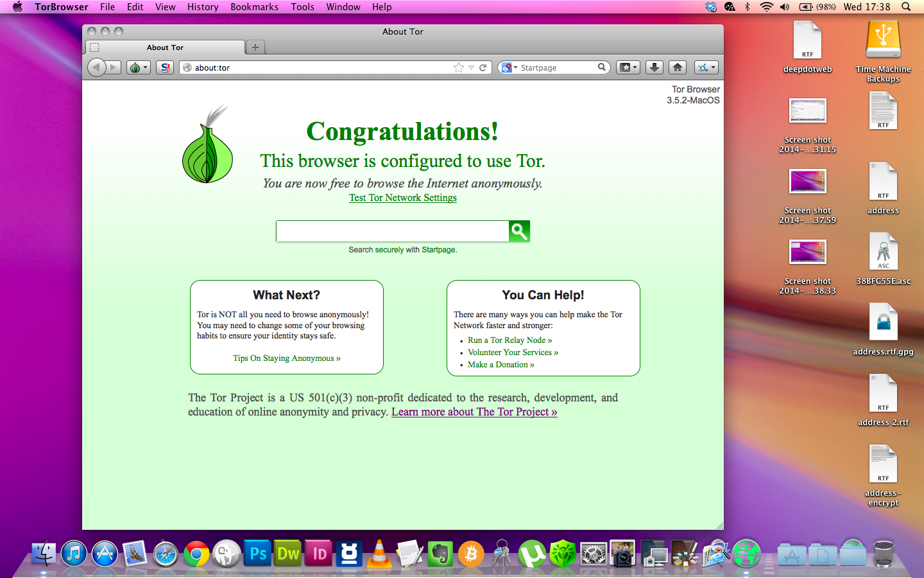Go to the Home page button

(x=678, y=67)
